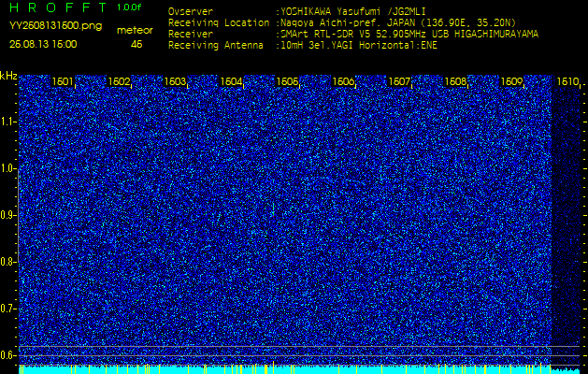
Task: Click the 0.6 frequency axis label
Action: click(7, 355)
